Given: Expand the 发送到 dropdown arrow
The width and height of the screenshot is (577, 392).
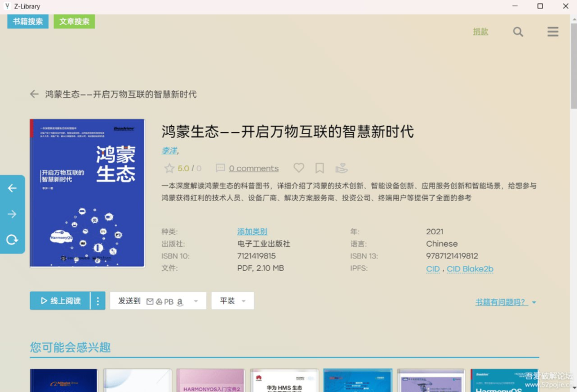Looking at the screenshot, I should [196, 301].
